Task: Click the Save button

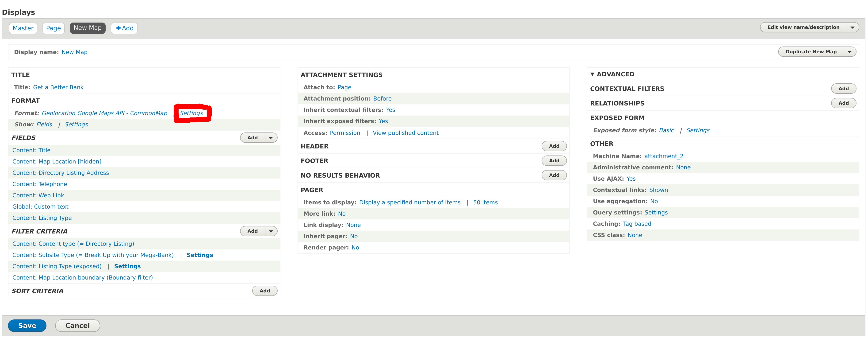Action: pos(27,326)
